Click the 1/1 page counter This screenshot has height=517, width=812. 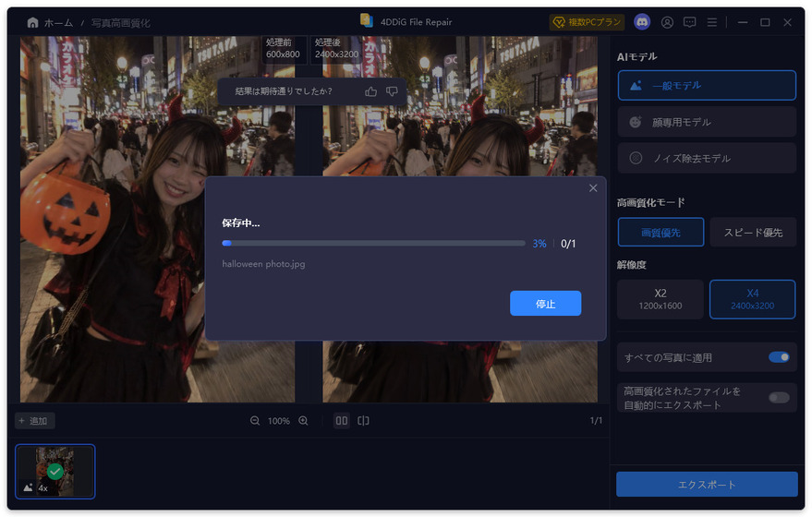tap(596, 421)
